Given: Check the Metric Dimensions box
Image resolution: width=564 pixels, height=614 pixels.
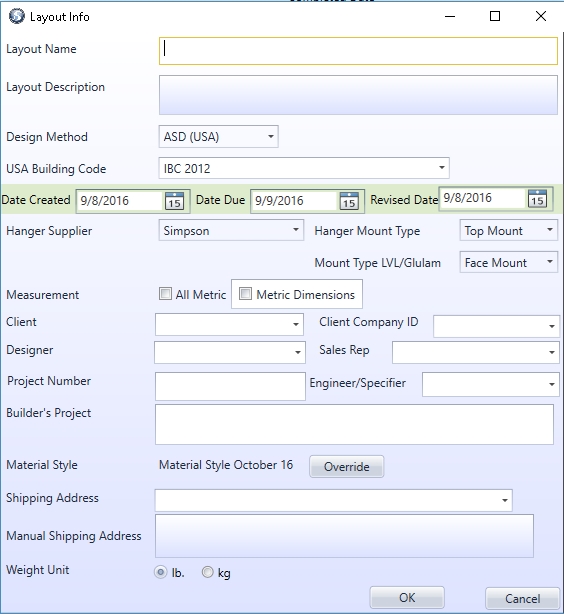Looking at the screenshot, I should point(245,294).
